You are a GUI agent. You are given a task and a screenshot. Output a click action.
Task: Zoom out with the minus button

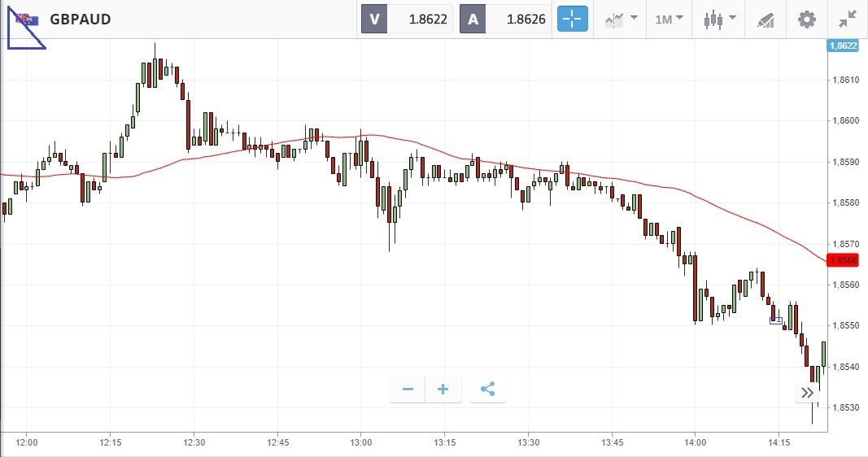point(408,390)
